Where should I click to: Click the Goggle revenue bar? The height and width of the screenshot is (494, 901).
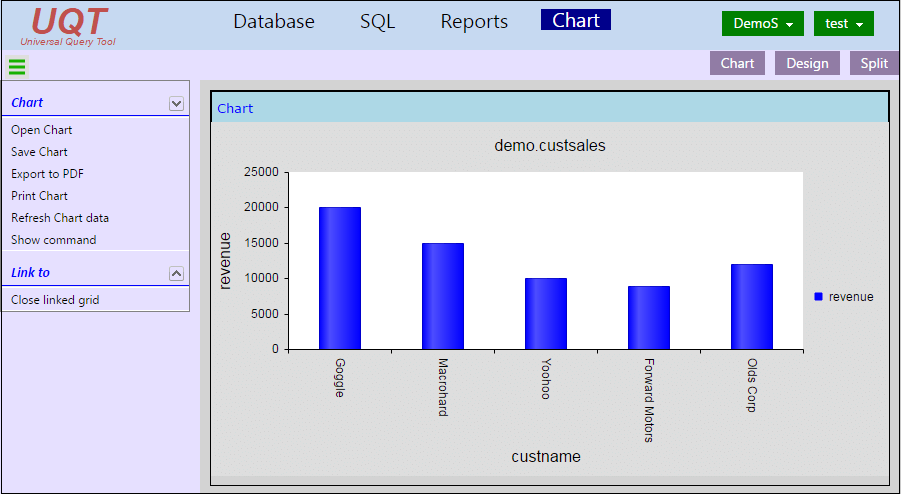(x=340, y=278)
